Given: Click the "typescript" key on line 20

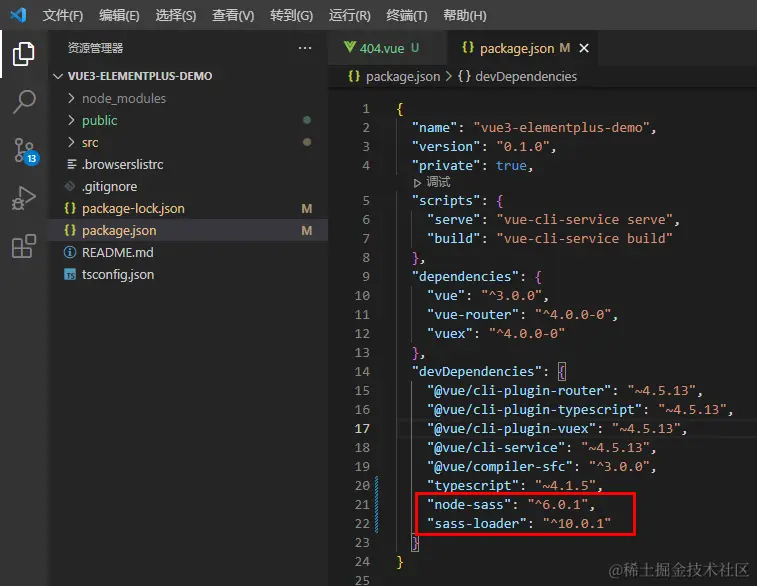Looking at the screenshot, I should click(473, 485).
